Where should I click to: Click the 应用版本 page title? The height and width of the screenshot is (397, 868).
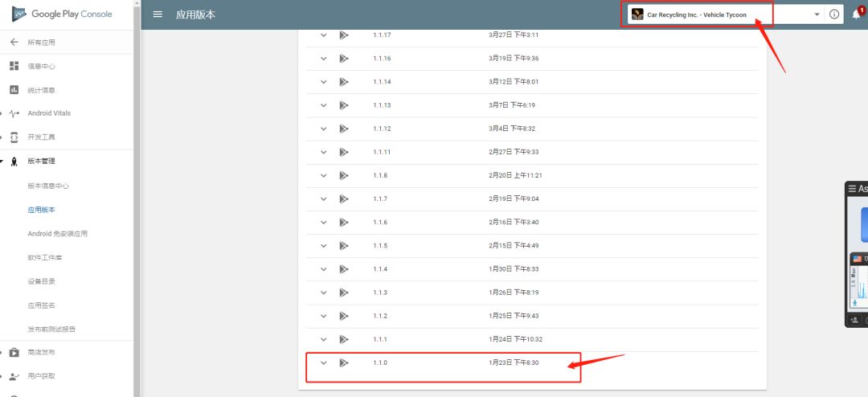click(x=195, y=15)
